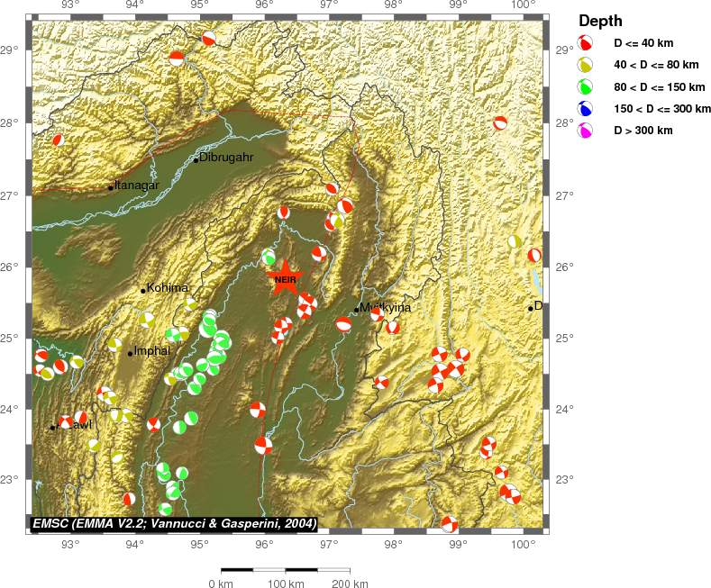Click the lone yellow beachball near the eastern map edge
Image resolution: width=711 pixels, height=588 pixels.
pos(515,241)
